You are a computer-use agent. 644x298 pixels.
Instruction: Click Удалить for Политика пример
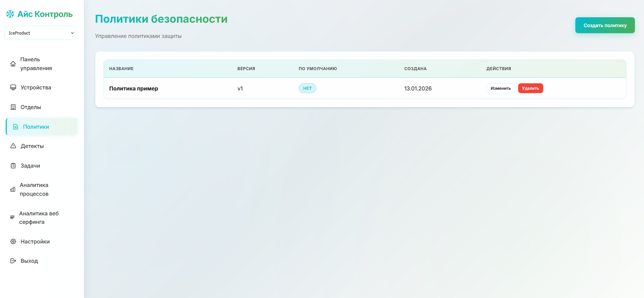pyautogui.click(x=530, y=88)
